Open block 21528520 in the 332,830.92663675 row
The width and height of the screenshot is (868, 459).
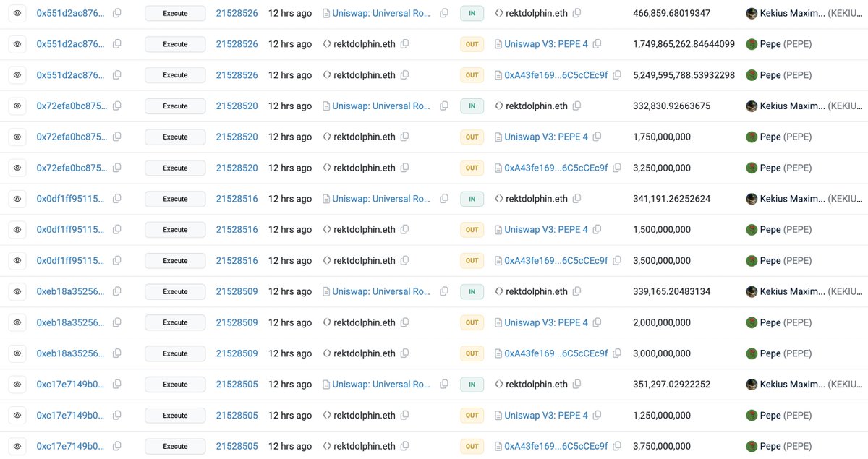click(237, 106)
